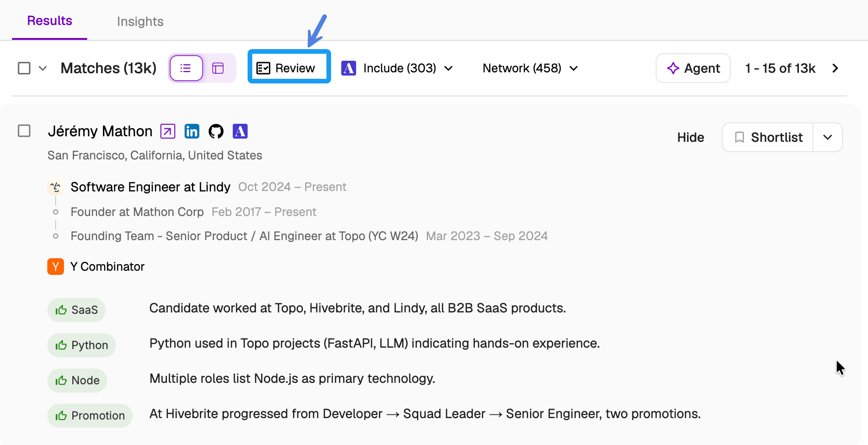Open Jérémy Mathon's LinkedIn profile icon
The image size is (868, 445).
(192, 131)
